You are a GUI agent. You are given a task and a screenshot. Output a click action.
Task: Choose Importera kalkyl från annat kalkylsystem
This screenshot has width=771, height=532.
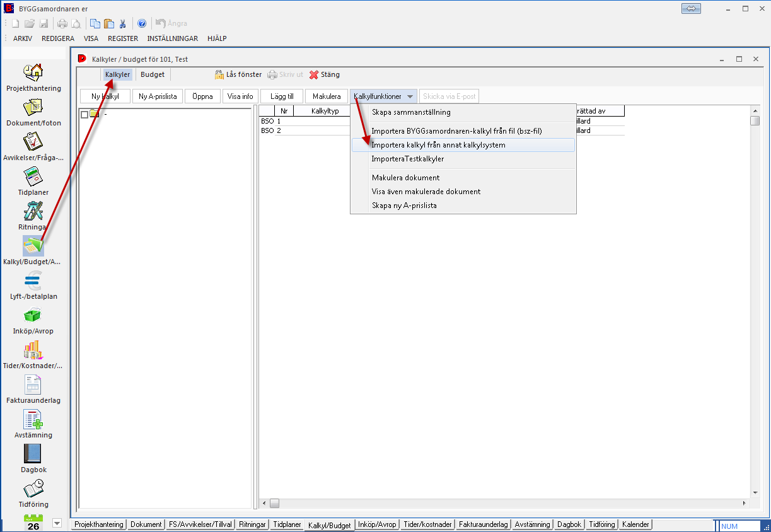463,145
